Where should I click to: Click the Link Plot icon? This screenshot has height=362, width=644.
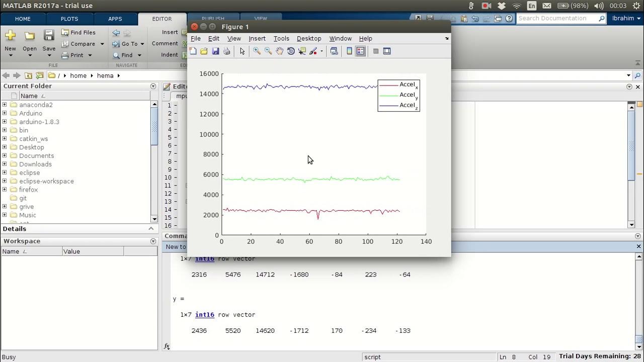click(x=334, y=51)
